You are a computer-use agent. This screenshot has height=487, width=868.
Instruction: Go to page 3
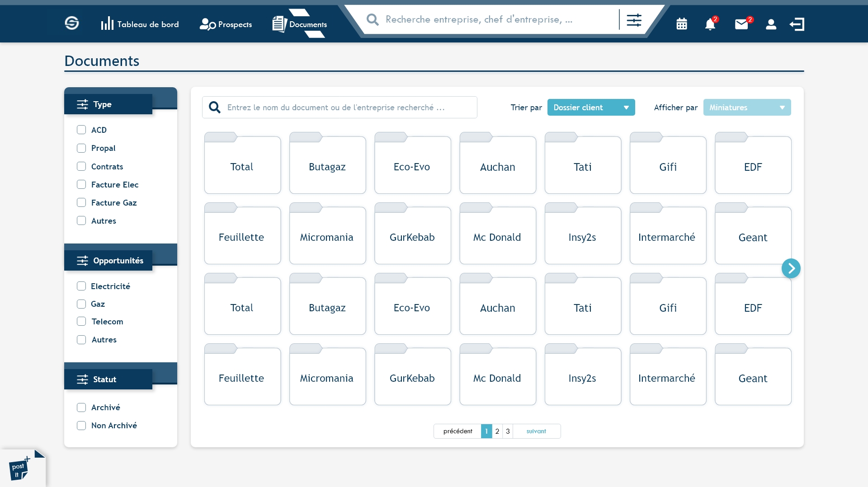[508, 431]
